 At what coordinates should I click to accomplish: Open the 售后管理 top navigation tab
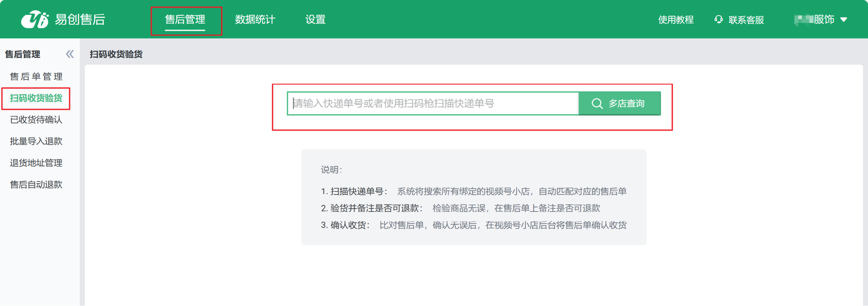tap(185, 20)
